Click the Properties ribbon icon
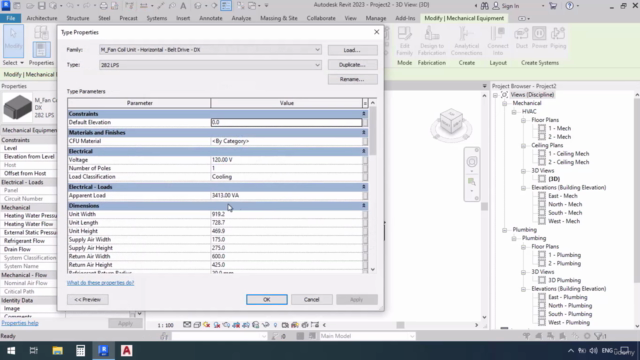This screenshot has height=360, width=640. [x=41, y=50]
